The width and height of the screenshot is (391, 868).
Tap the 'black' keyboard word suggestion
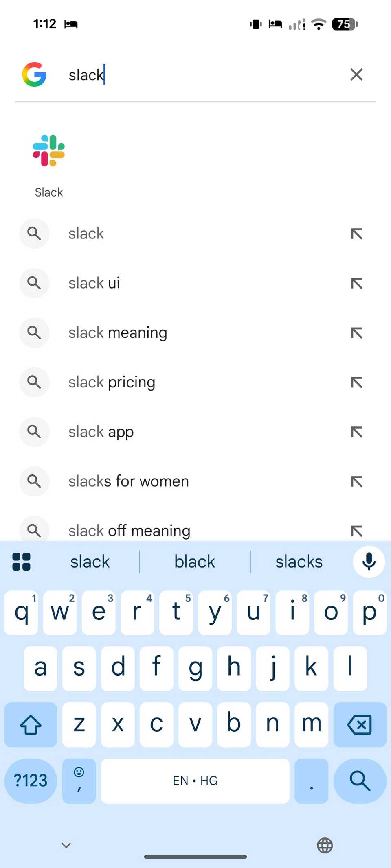coord(195,562)
